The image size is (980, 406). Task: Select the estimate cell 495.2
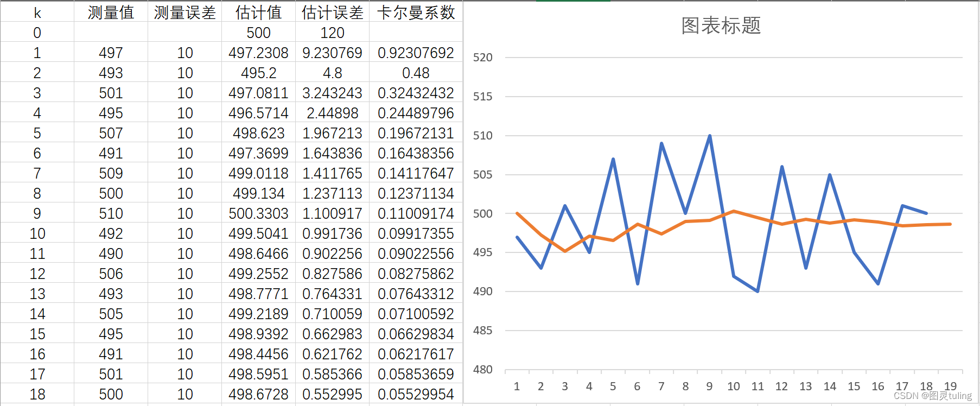258,73
